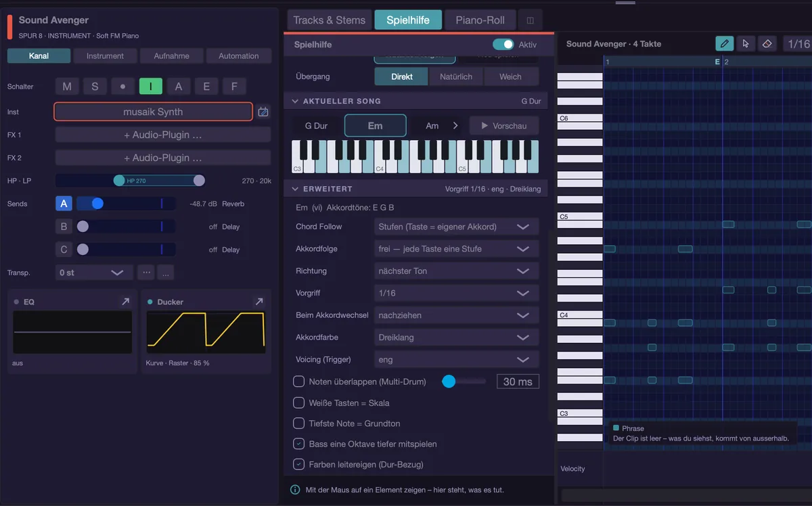Select the pointer selection tool
The width and height of the screenshot is (812, 506).
click(x=746, y=44)
